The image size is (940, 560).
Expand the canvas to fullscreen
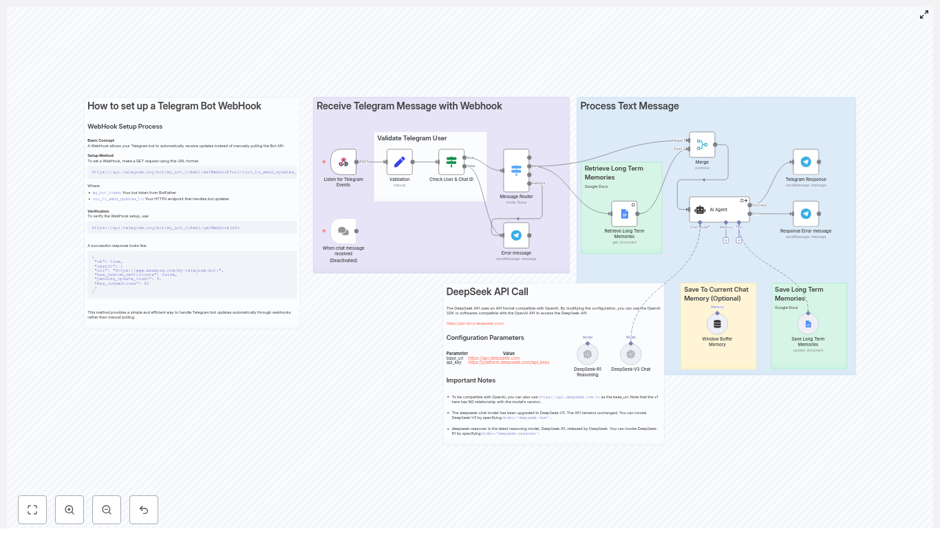pos(924,14)
